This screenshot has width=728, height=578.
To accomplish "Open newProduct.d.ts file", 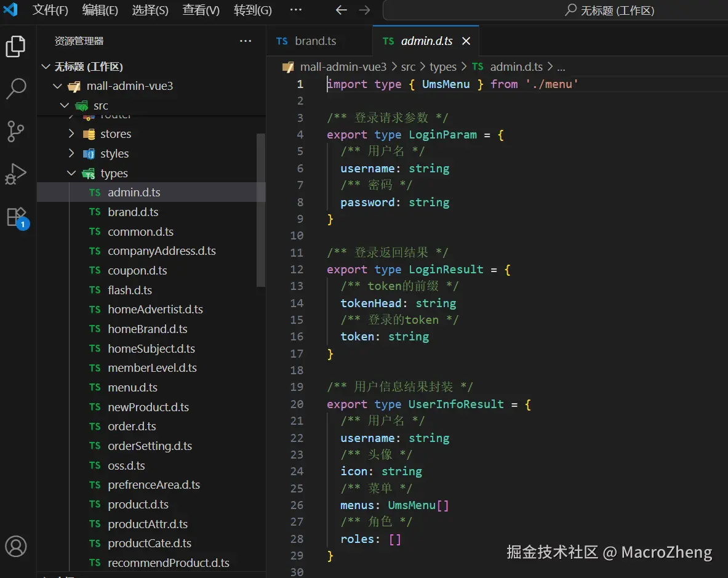I will (x=151, y=407).
